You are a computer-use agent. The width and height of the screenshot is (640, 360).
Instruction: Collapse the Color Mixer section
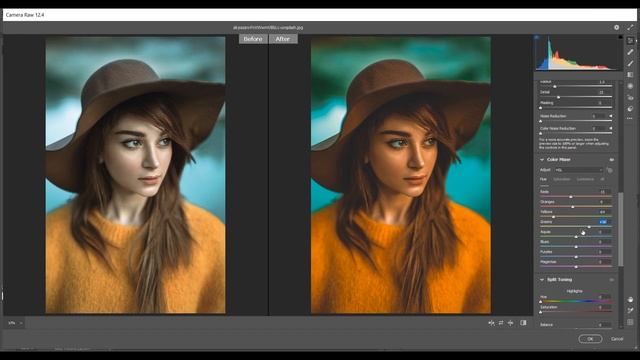click(542, 160)
